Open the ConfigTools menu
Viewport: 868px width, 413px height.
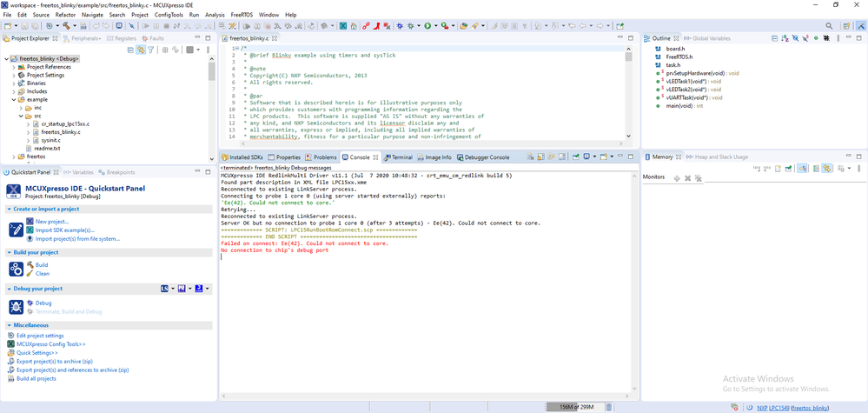point(169,15)
